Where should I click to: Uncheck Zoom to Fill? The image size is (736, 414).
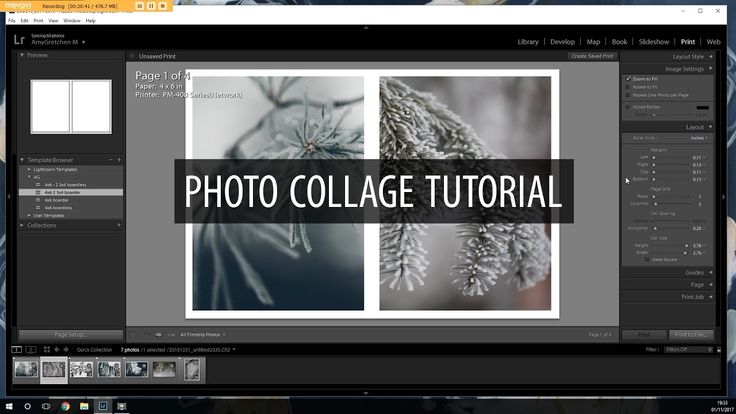click(x=628, y=79)
